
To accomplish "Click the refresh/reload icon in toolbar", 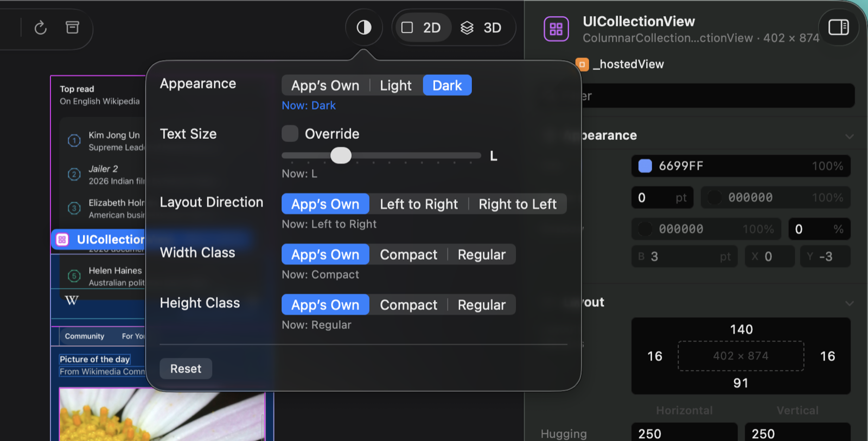I will [x=41, y=28].
